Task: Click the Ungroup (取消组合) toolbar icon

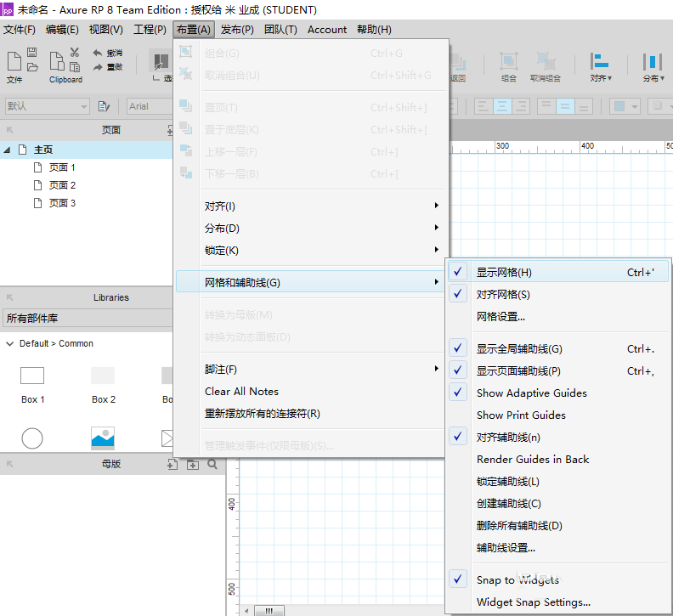Action: (x=545, y=61)
